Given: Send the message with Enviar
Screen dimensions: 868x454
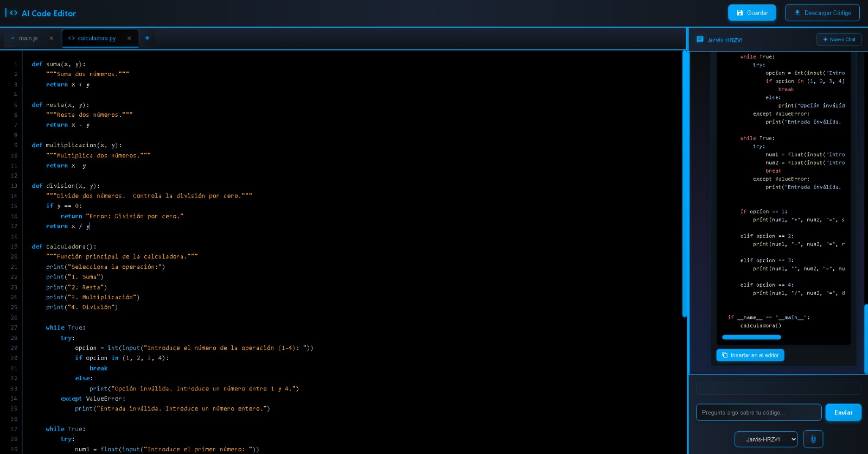Looking at the screenshot, I should (843, 413).
